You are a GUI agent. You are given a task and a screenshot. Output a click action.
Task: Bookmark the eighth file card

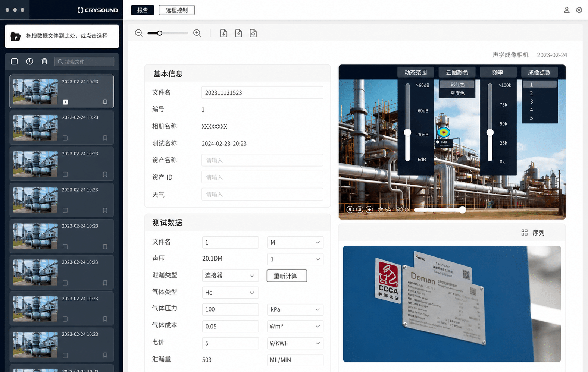[105, 355]
